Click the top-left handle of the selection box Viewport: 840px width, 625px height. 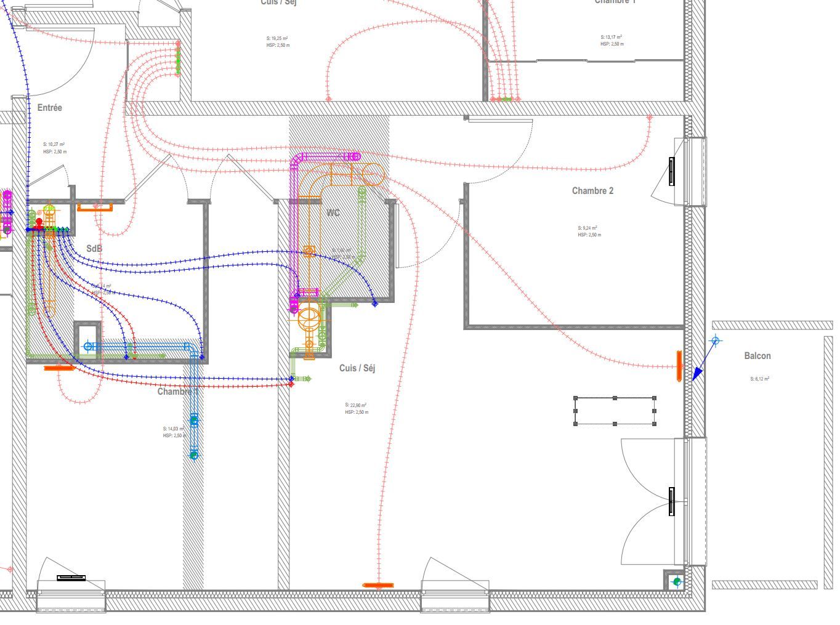click(576, 398)
